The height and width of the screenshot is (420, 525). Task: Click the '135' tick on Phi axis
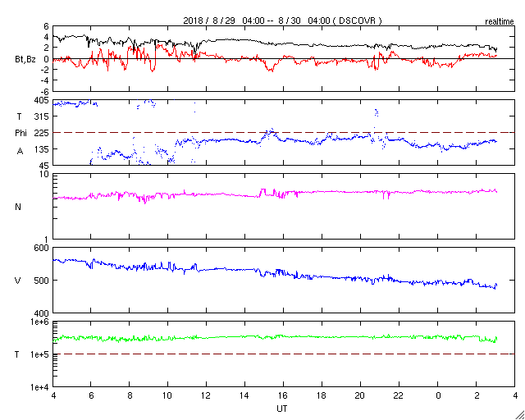coord(43,148)
